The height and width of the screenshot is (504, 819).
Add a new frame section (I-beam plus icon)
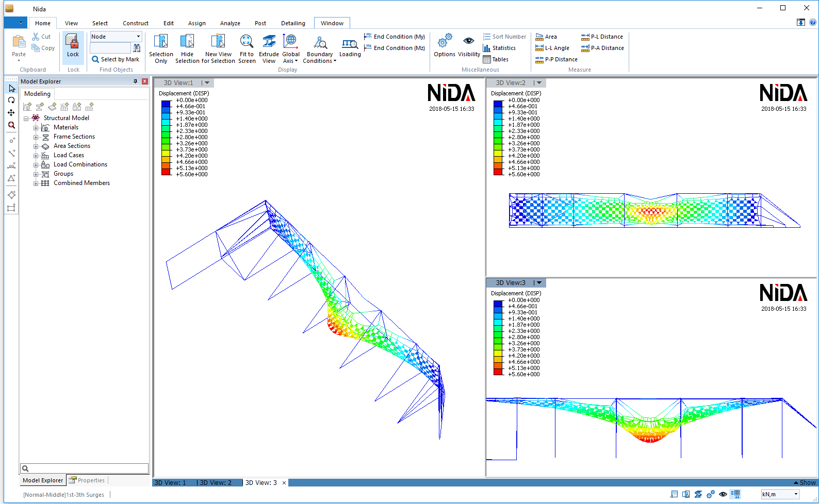(40, 107)
